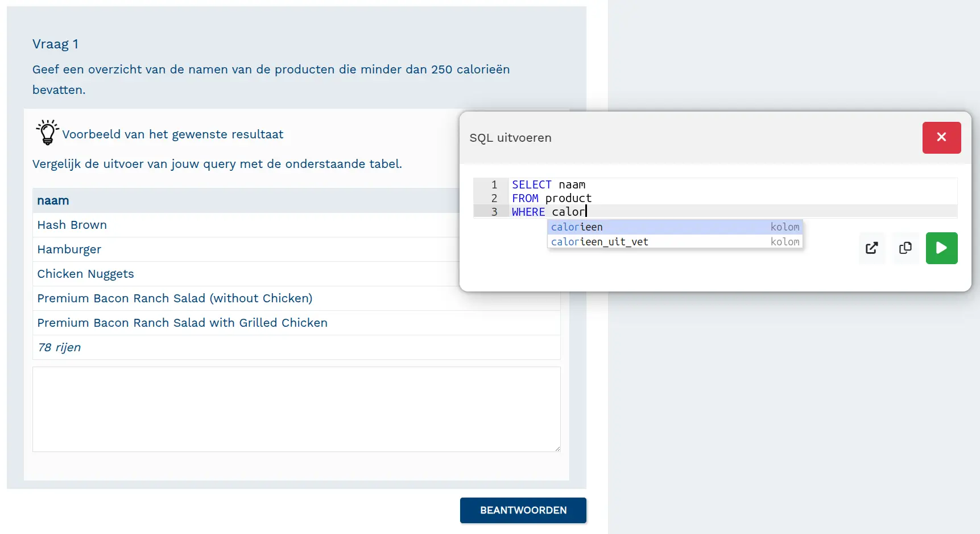
Task: Select the Hash Brown row in the results table
Action: point(72,225)
